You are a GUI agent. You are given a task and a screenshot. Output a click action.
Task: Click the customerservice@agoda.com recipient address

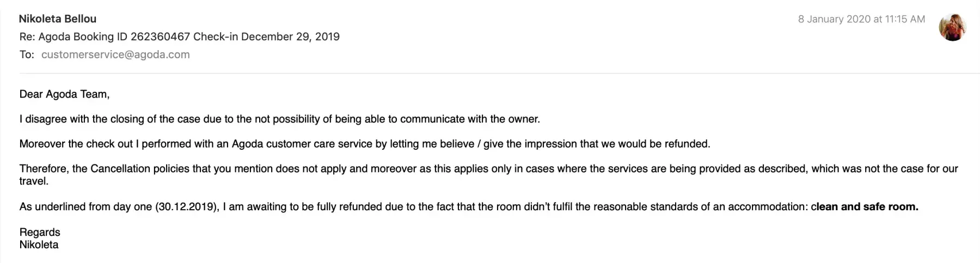tap(115, 54)
